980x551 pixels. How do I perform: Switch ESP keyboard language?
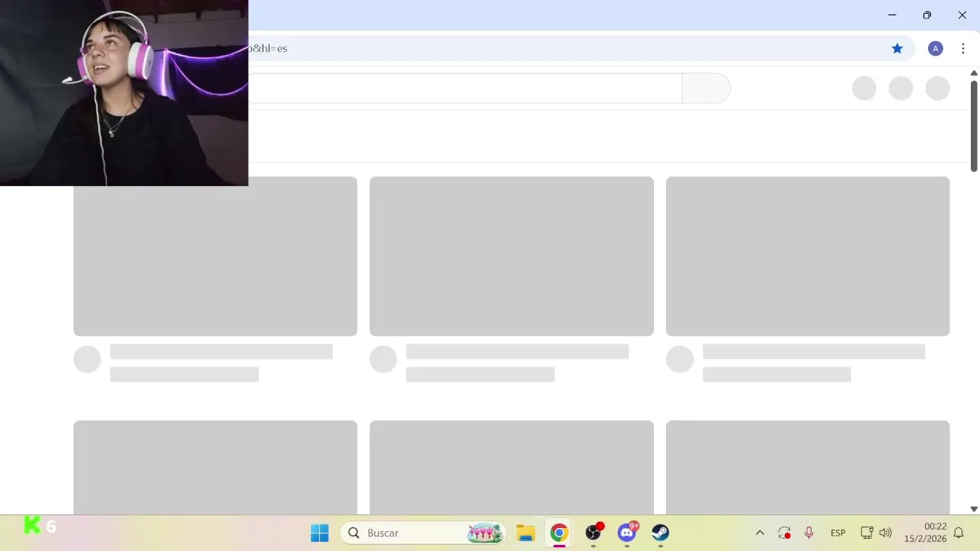[x=838, y=533]
